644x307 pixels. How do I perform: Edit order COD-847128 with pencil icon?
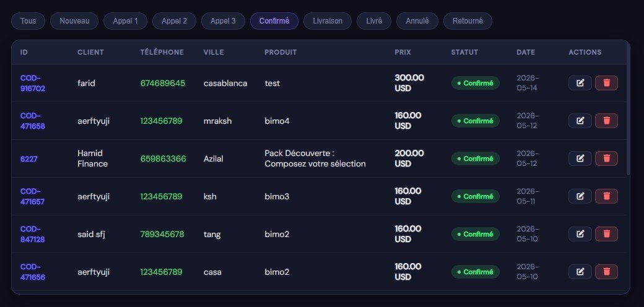coord(580,234)
